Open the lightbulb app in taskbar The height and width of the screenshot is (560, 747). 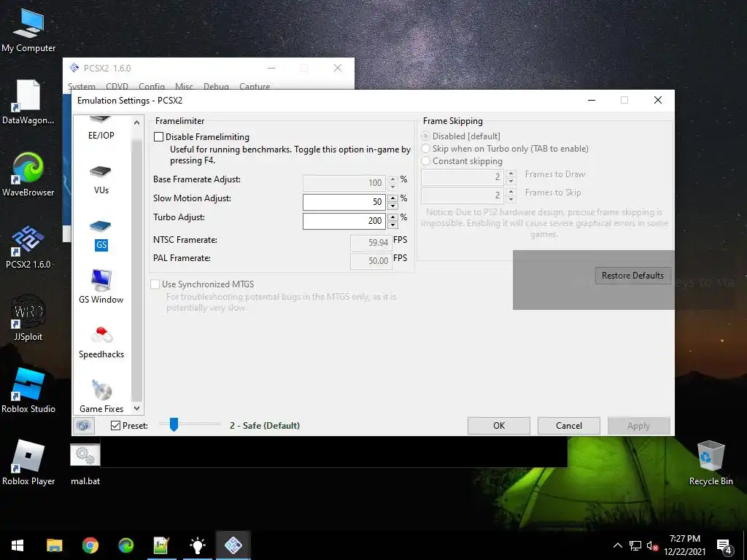tap(197, 545)
